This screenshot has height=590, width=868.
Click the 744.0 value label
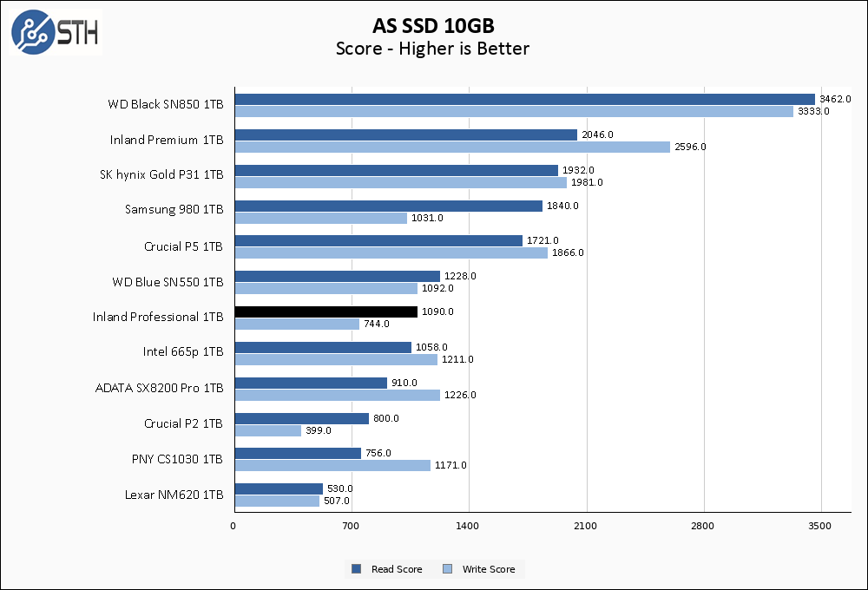click(377, 324)
